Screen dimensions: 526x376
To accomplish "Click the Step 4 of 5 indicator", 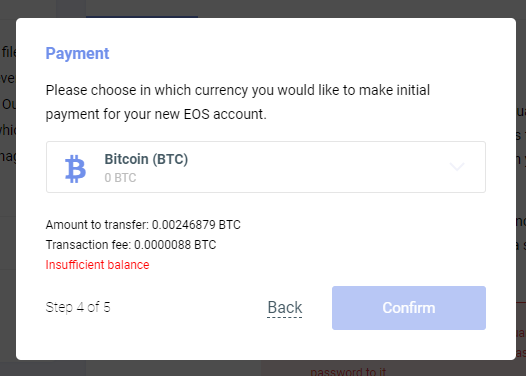I will pyautogui.click(x=78, y=307).
